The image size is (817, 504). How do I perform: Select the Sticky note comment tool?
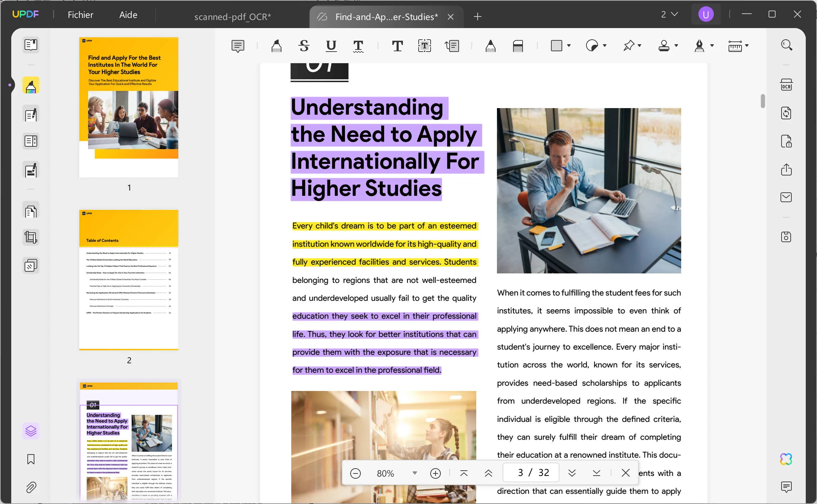click(x=238, y=46)
